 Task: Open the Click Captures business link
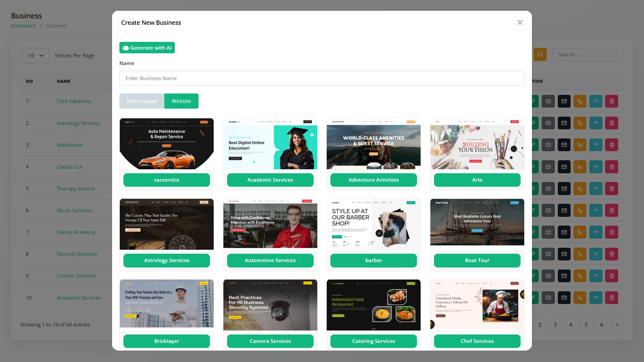tap(74, 101)
